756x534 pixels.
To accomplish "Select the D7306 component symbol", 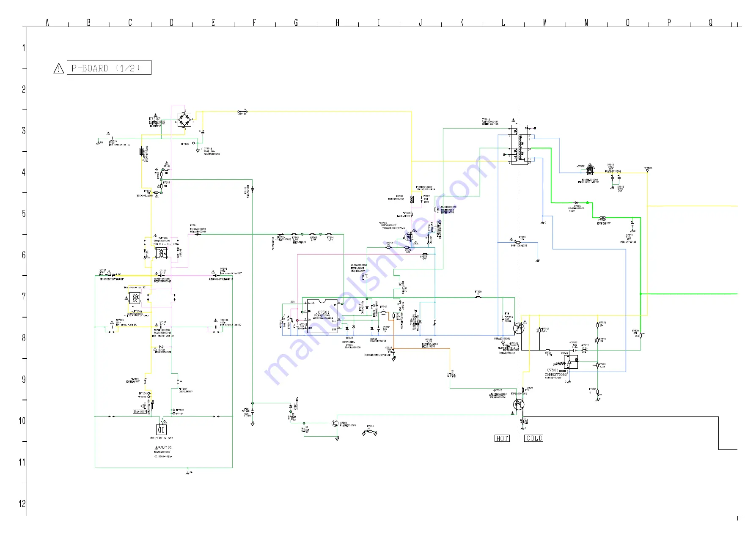I will (412, 199).
